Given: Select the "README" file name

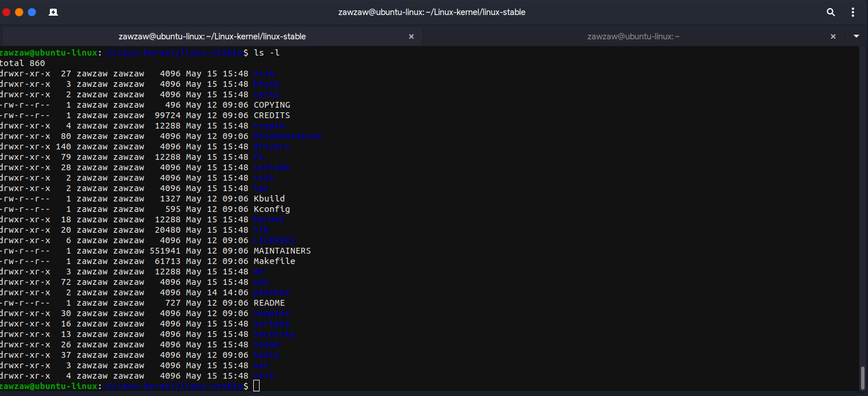Looking at the screenshot, I should click(x=269, y=303).
